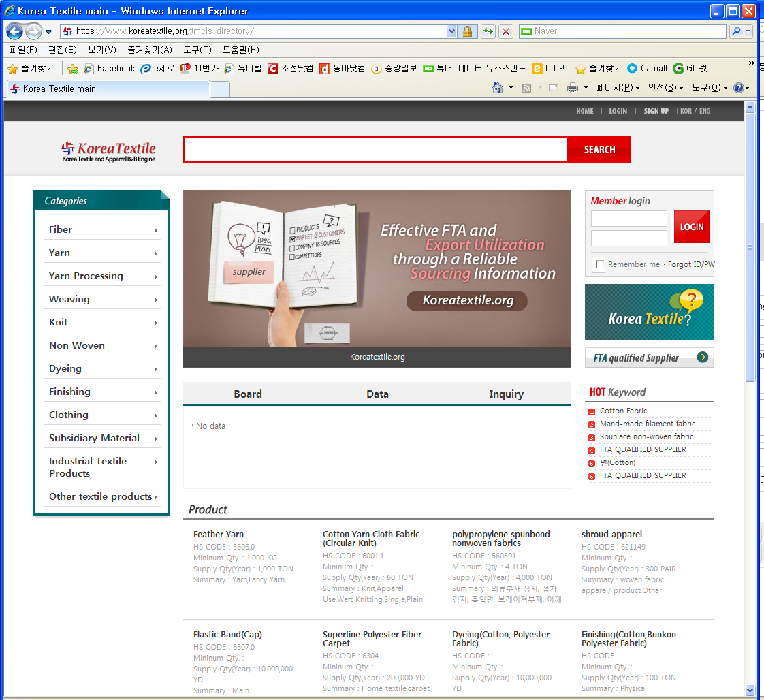Open the 11번가 favorites bookmark
Screen dimensions: 764x700
click(200, 69)
